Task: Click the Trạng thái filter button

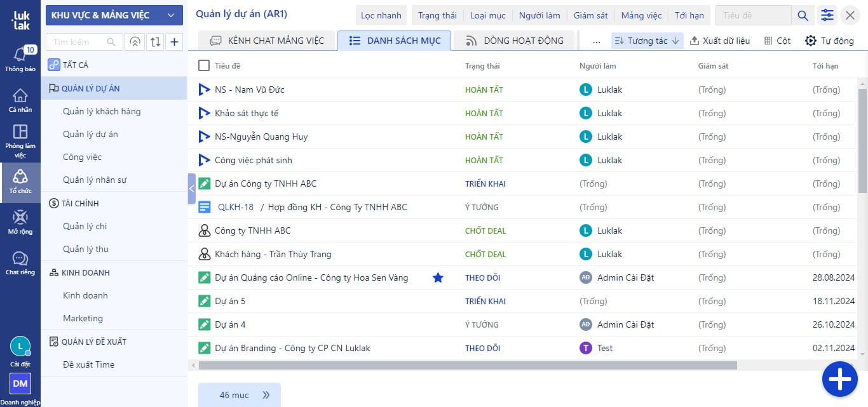Action: point(437,15)
